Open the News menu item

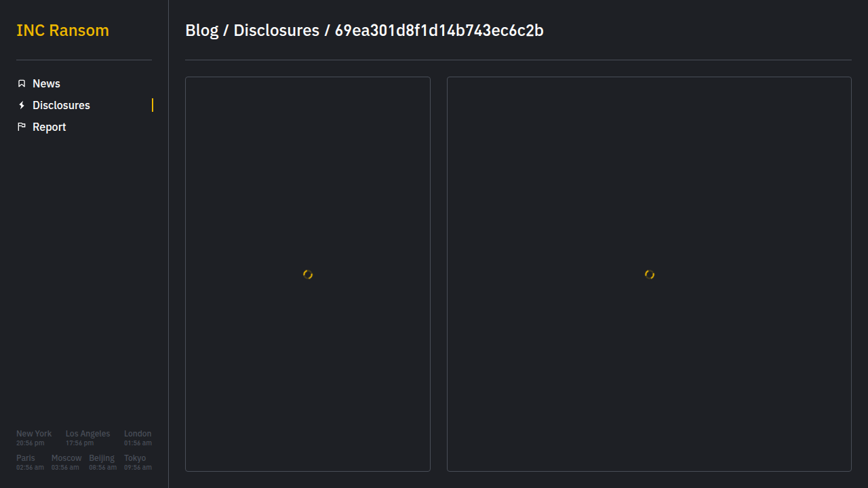tap(46, 83)
